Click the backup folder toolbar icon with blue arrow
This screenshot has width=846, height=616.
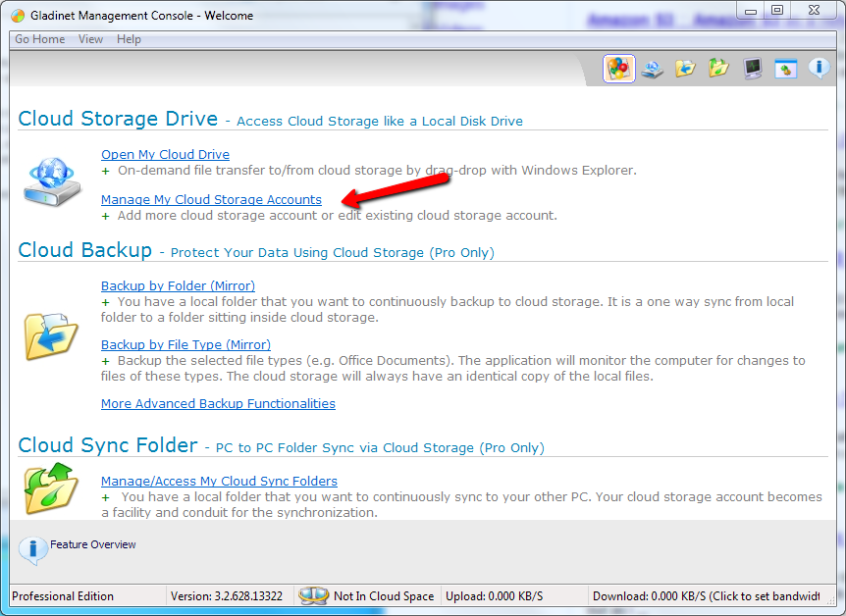[x=685, y=69]
